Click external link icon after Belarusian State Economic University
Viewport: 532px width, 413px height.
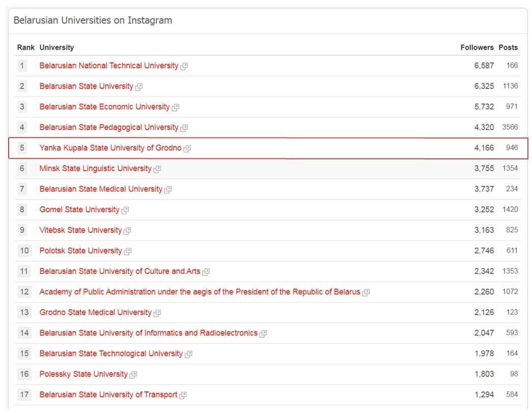(176, 107)
